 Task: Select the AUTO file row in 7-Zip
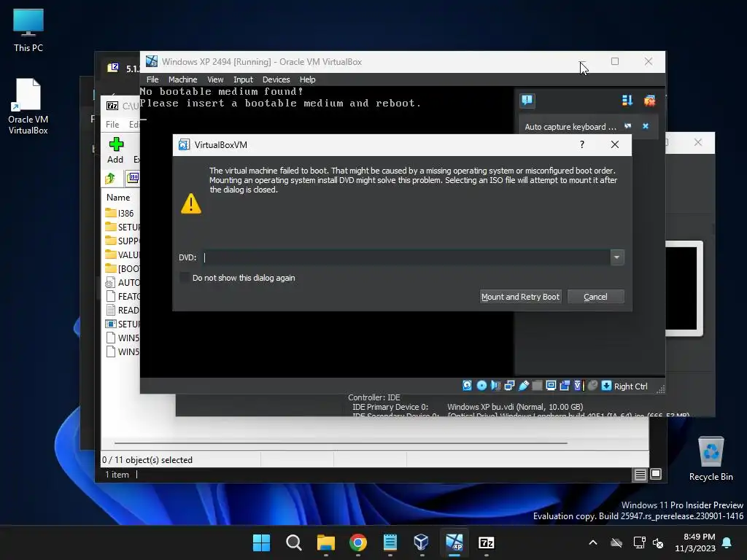122,282
